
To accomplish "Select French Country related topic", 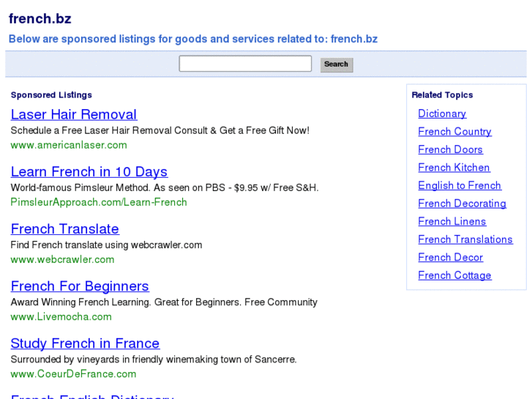I will 454,132.
